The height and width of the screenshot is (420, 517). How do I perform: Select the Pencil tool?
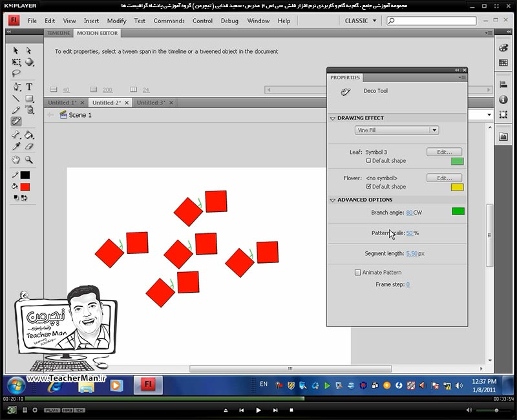(16, 110)
